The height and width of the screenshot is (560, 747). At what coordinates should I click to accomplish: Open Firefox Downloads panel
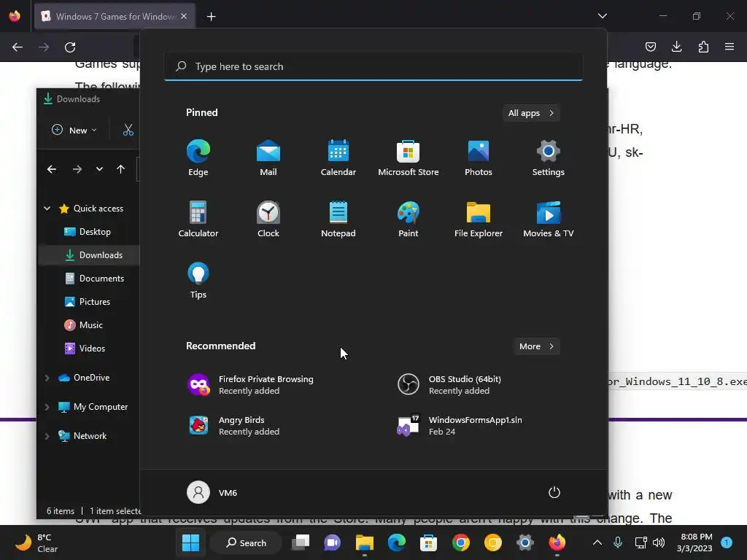(676, 47)
